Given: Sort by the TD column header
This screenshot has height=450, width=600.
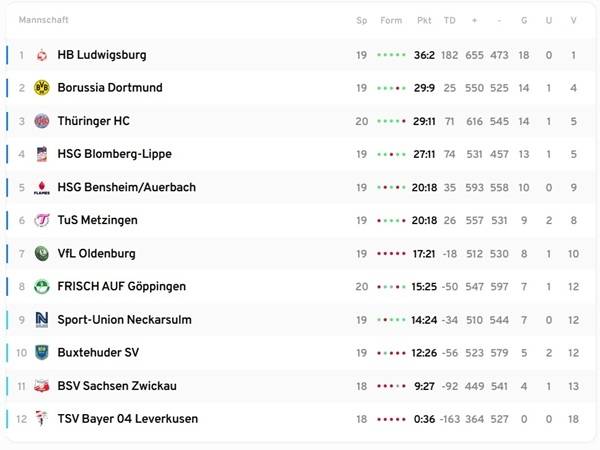Looking at the screenshot, I should pyautogui.click(x=449, y=21).
